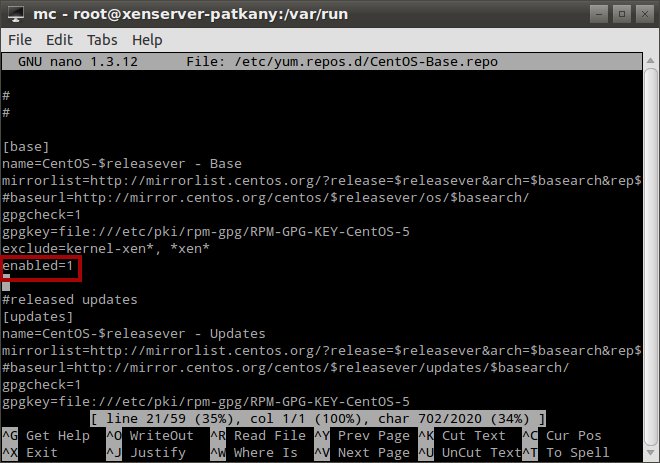Click the ^Y Prev Page shortcut
The image size is (660, 463).
pos(362,436)
